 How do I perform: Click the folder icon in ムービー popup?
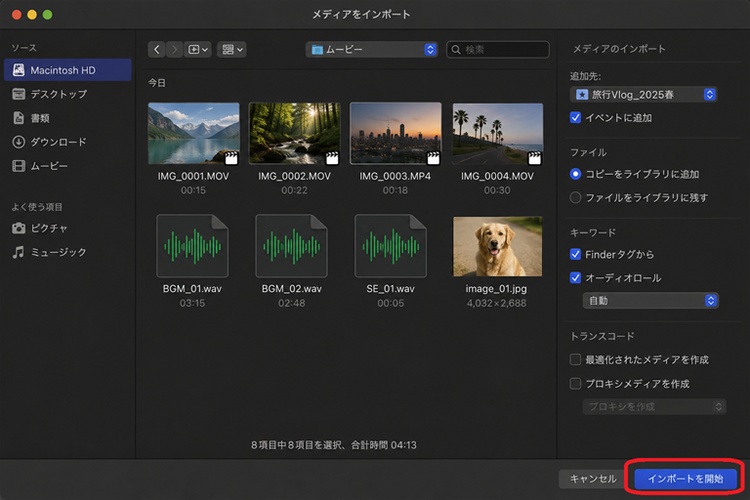coord(317,49)
